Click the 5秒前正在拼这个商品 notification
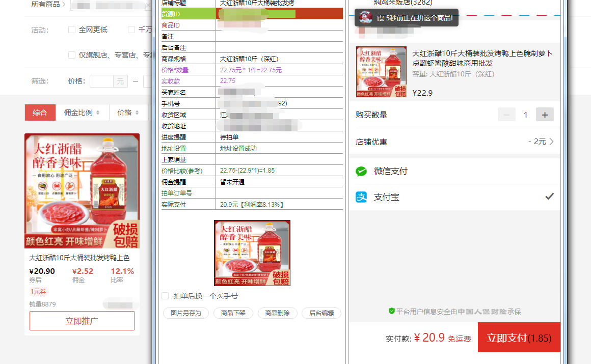The image size is (591, 364). 407,18
